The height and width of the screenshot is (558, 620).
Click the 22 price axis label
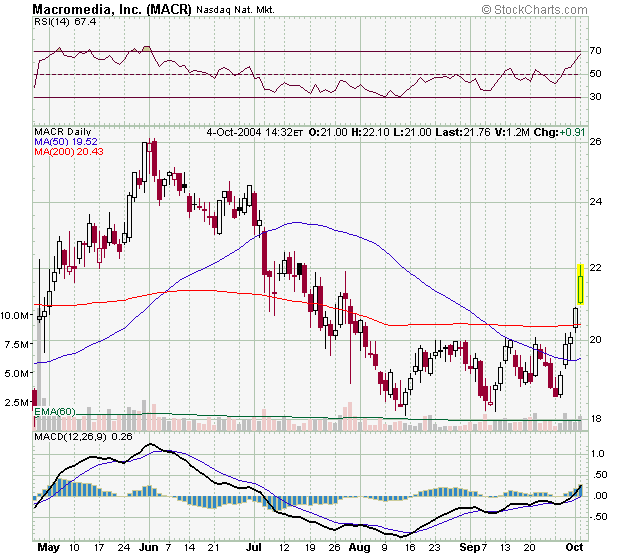(595, 268)
